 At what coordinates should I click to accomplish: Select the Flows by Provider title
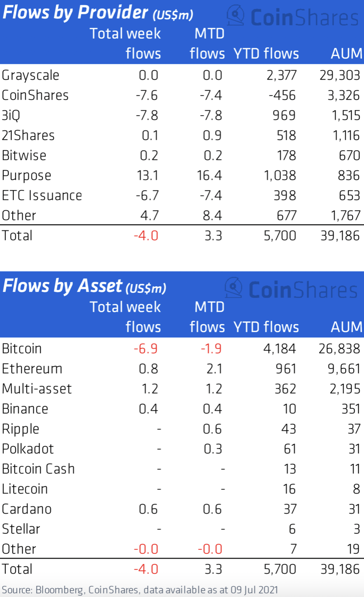tap(97, 13)
